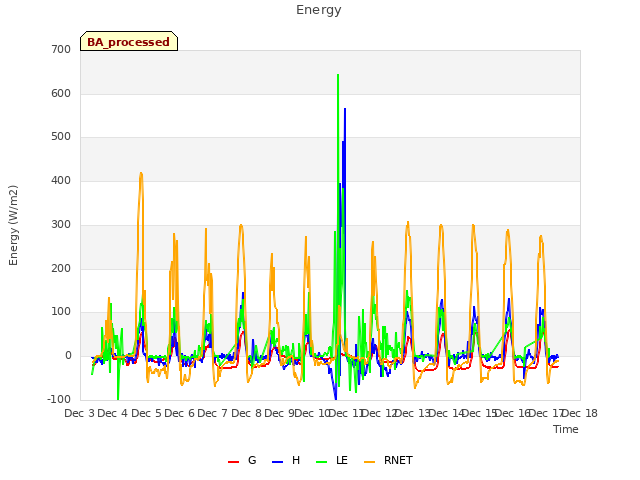
Task: Click the blue H legend color marker
Action: pos(277,462)
